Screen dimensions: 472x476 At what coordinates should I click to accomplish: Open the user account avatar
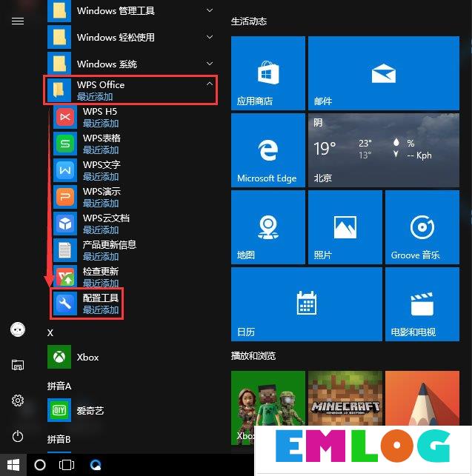coord(18,329)
